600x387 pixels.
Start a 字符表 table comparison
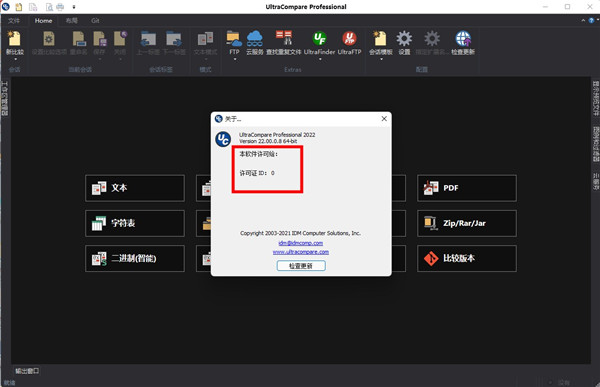point(135,223)
